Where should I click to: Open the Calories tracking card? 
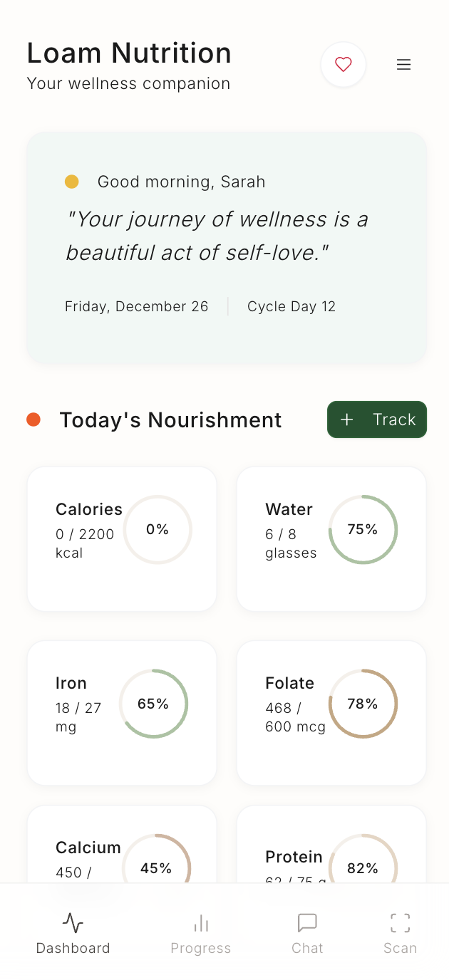coord(121,538)
